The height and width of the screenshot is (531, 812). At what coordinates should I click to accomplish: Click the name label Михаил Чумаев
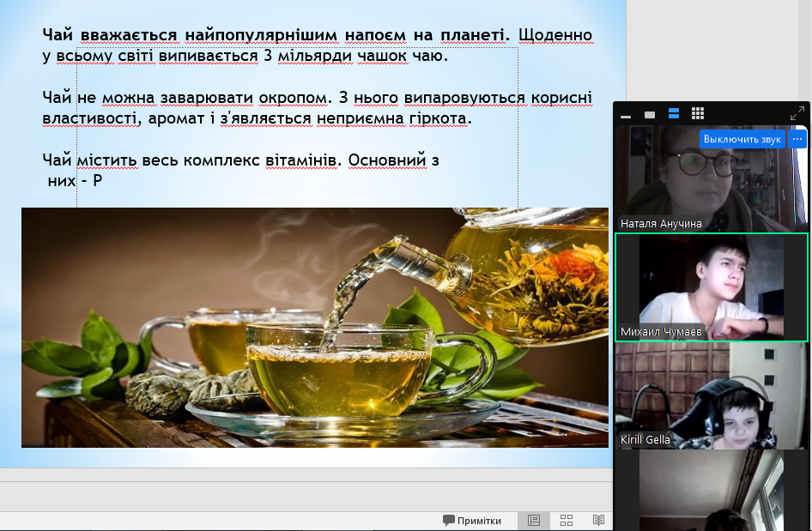(x=661, y=332)
